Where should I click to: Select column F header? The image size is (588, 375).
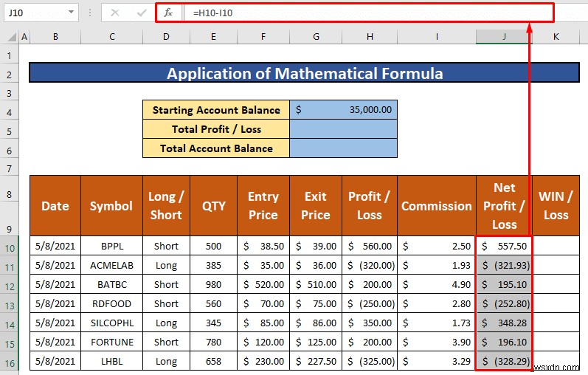[x=263, y=37]
